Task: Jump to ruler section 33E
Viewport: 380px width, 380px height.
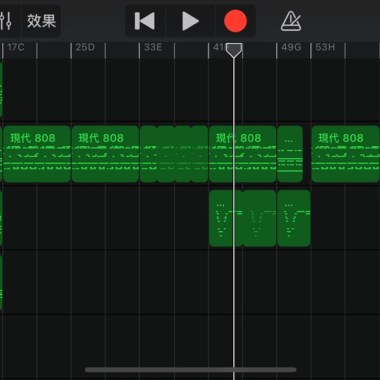Action: (153, 47)
